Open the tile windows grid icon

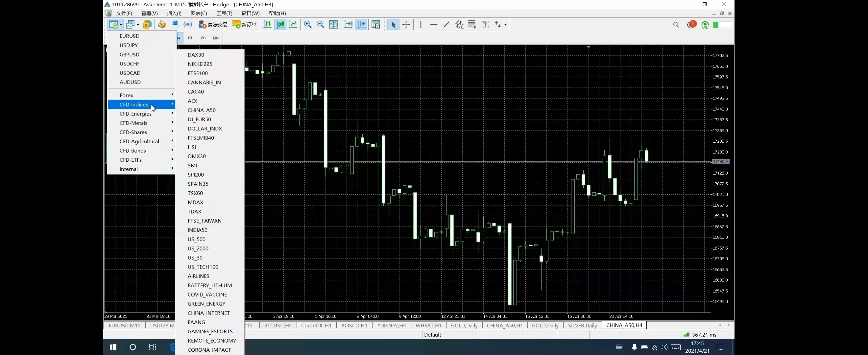pos(333,25)
